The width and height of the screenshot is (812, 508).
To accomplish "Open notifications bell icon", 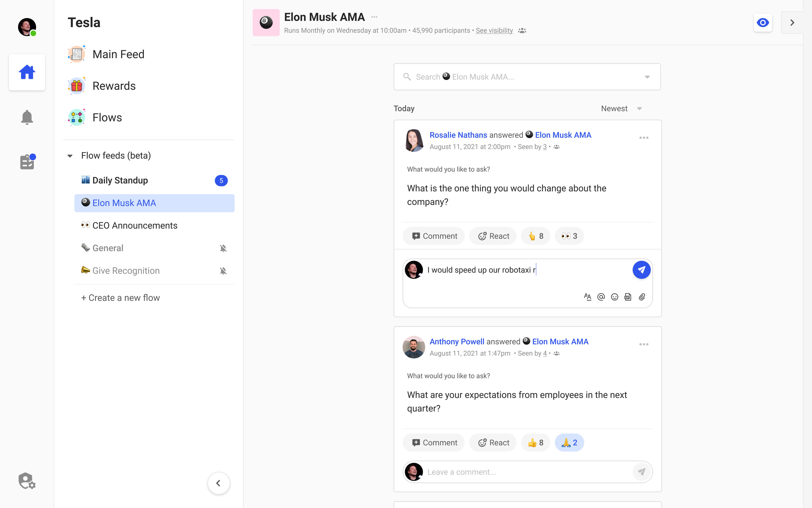I will click(27, 117).
